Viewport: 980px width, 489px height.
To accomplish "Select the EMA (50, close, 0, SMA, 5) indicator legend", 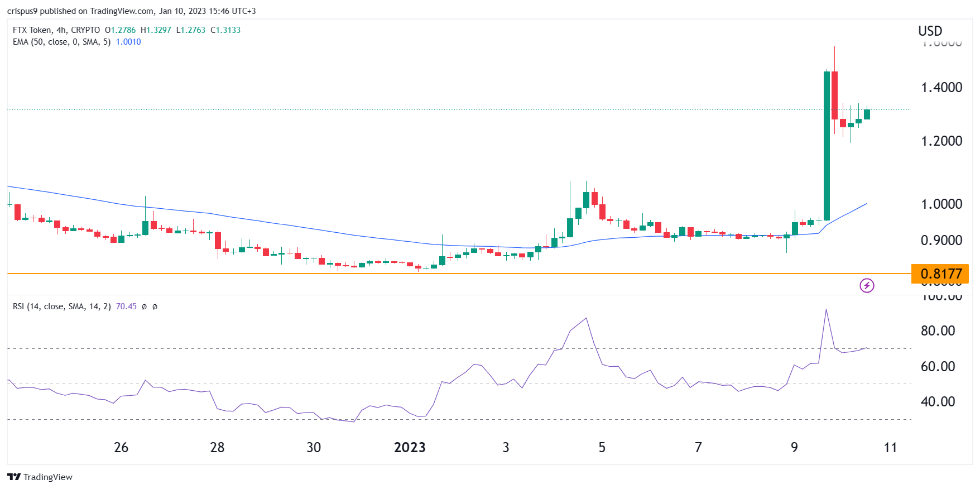I will coord(61,42).
